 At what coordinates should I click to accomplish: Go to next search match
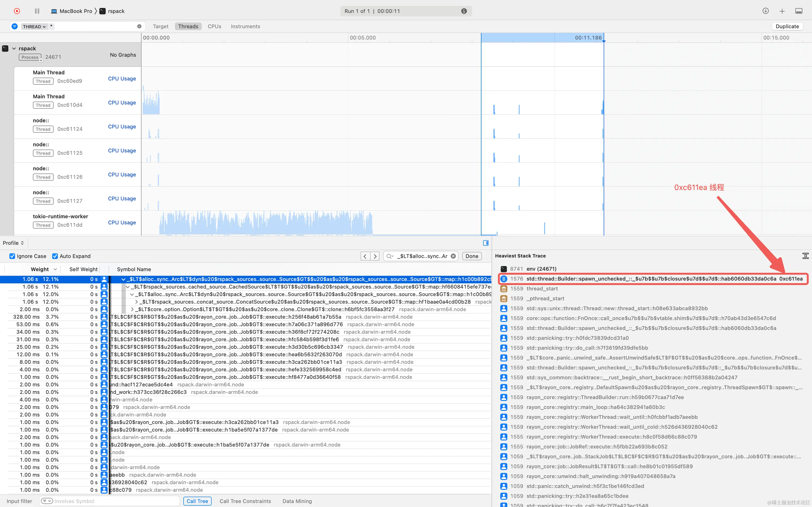pyautogui.click(x=375, y=256)
